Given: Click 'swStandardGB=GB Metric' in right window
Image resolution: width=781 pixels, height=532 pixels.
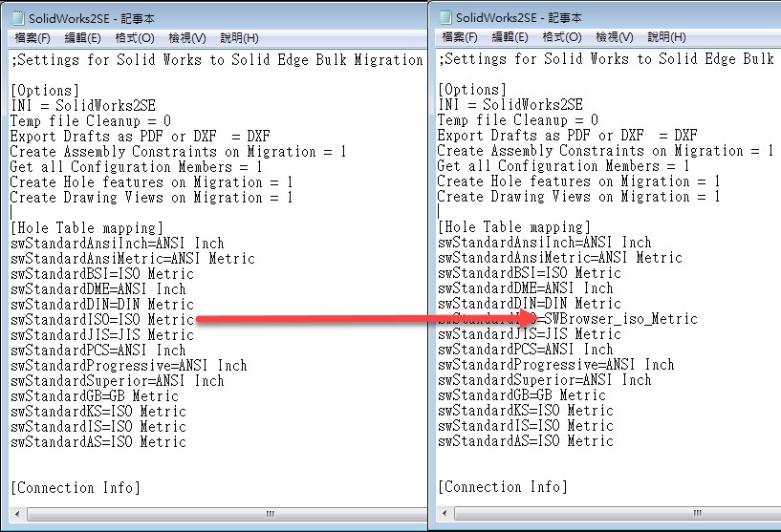Looking at the screenshot, I should click(x=522, y=395).
